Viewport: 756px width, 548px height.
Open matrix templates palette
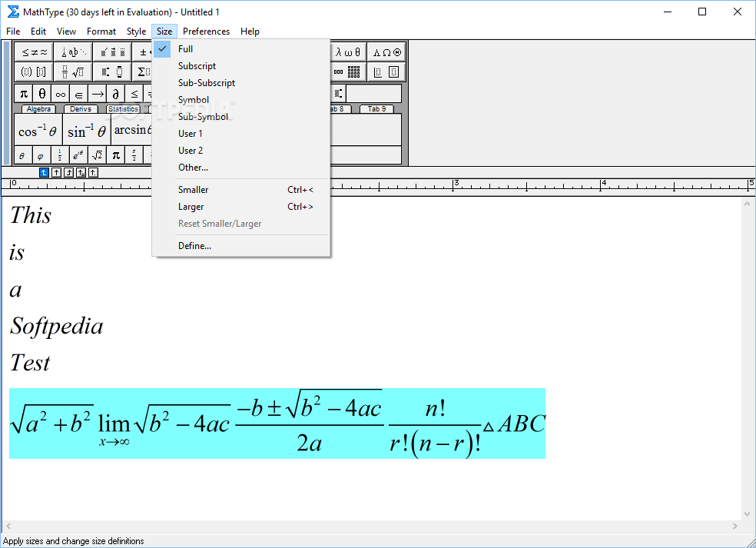tap(347, 72)
